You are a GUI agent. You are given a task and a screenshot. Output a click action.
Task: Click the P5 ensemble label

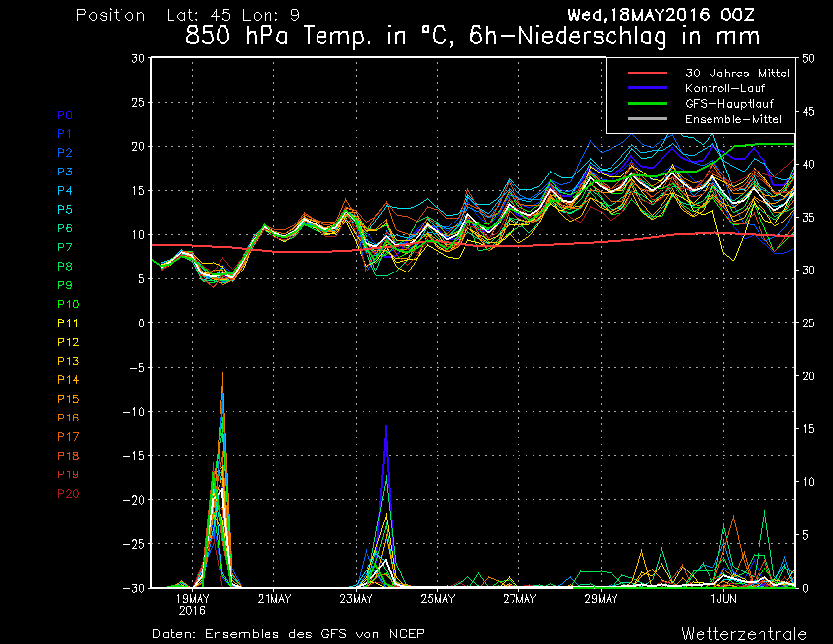coord(65,210)
